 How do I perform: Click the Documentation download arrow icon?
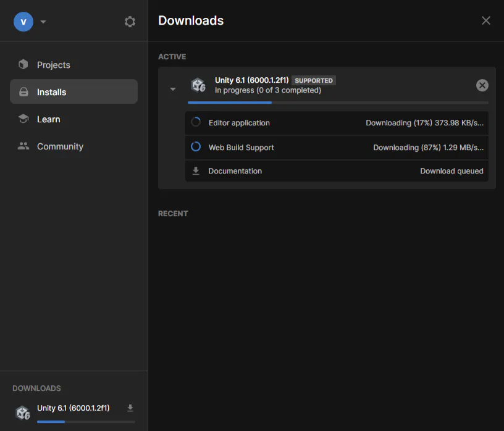click(196, 170)
